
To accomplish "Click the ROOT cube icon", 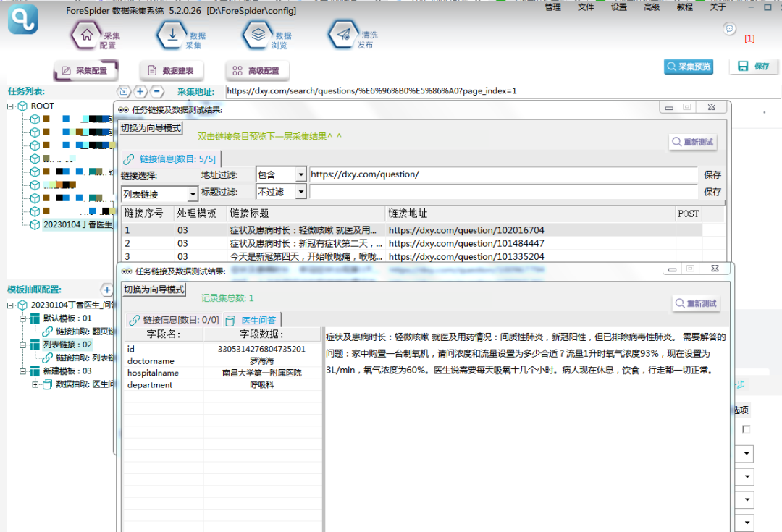I will 22,106.
